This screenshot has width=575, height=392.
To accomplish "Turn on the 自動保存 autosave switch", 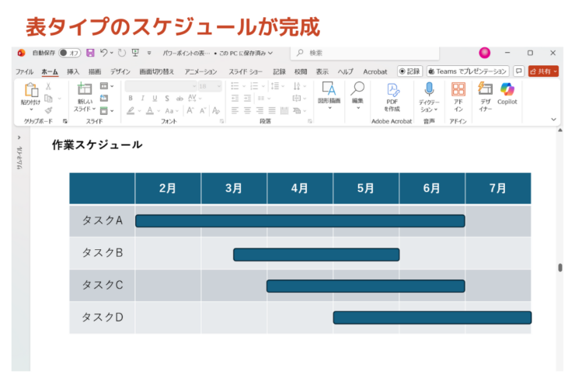I will pyautogui.click(x=70, y=53).
